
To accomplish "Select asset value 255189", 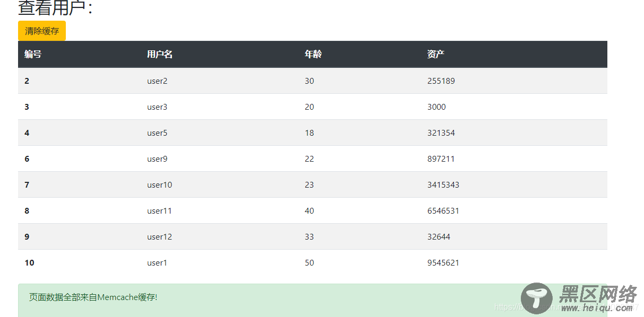I will pos(441,81).
